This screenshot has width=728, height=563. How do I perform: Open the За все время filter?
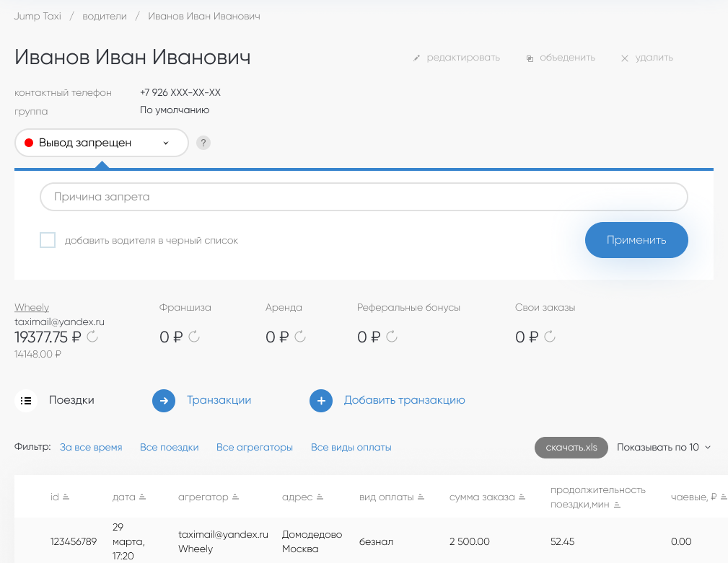91,447
